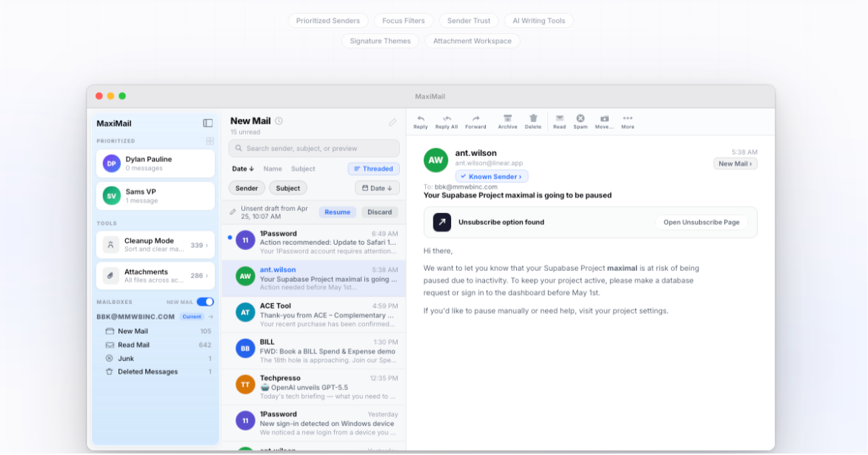The width and height of the screenshot is (868, 455).
Task: Open the New Mail mailbox
Action: 158,331
